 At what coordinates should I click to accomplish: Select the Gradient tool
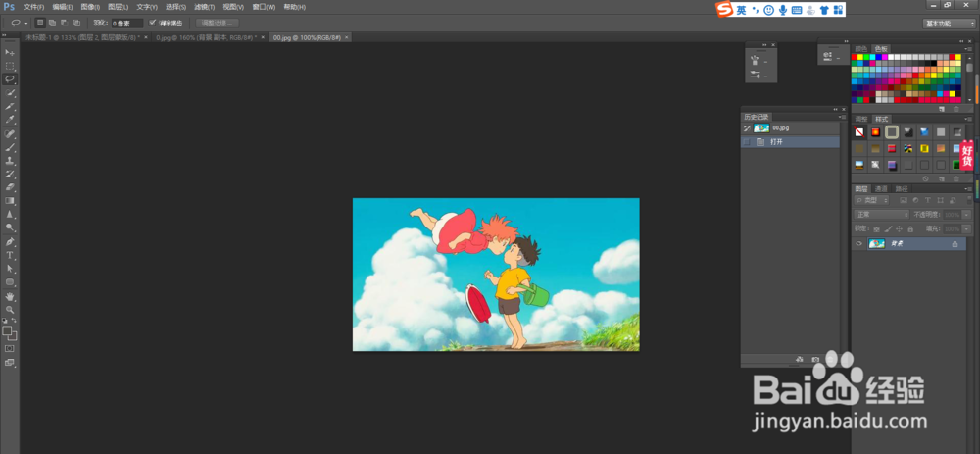(10, 201)
